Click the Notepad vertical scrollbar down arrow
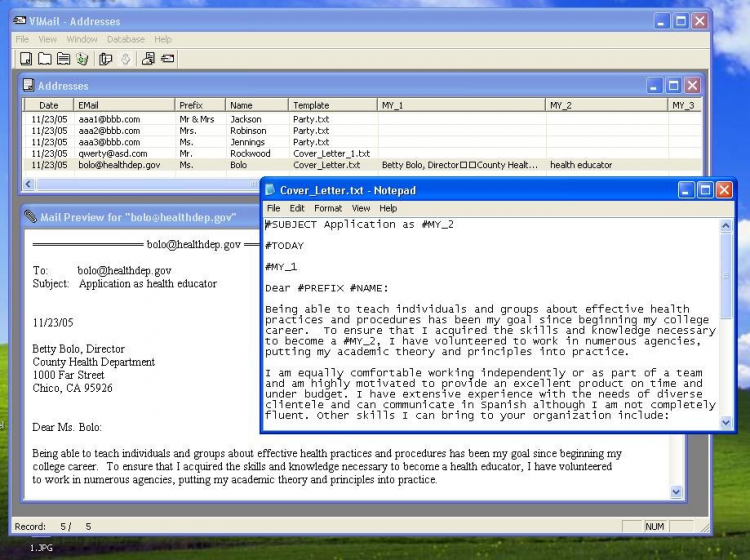Screen dimensions: 750x560 [x=726, y=423]
